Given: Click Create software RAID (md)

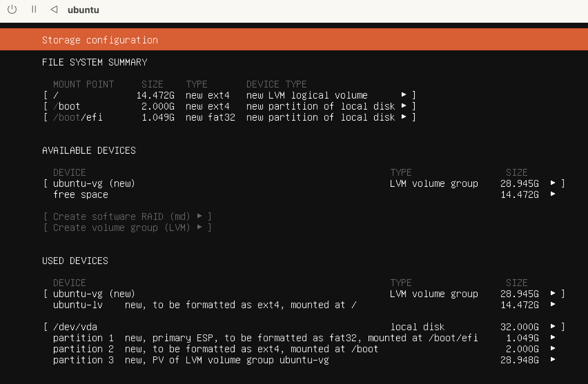Looking at the screenshot, I should [x=128, y=216].
